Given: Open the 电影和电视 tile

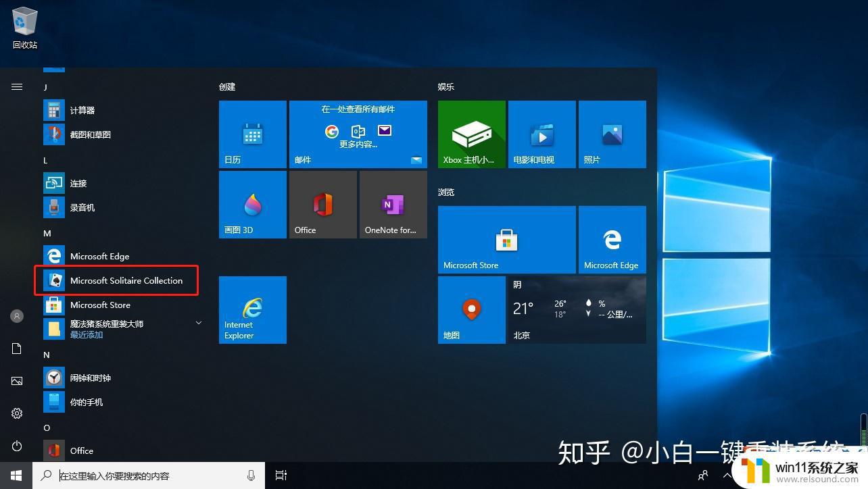Looking at the screenshot, I should [x=542, y=134].
